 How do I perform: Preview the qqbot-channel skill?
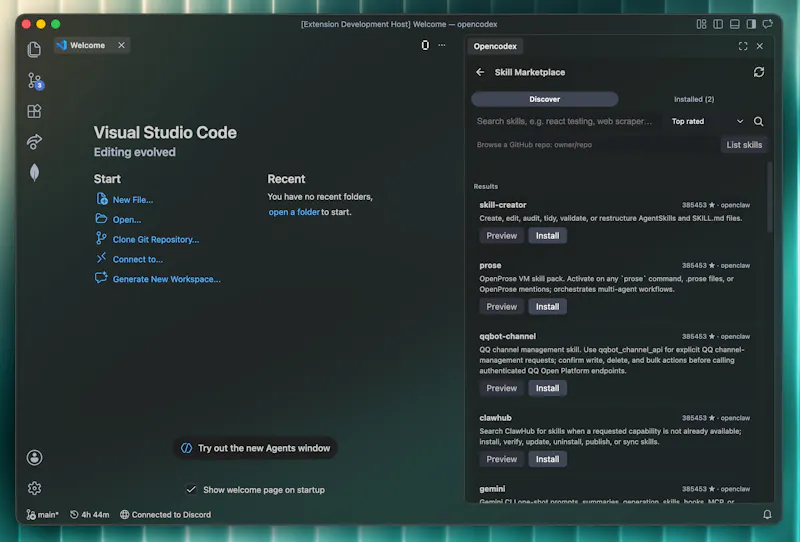[x=502, y=388]
